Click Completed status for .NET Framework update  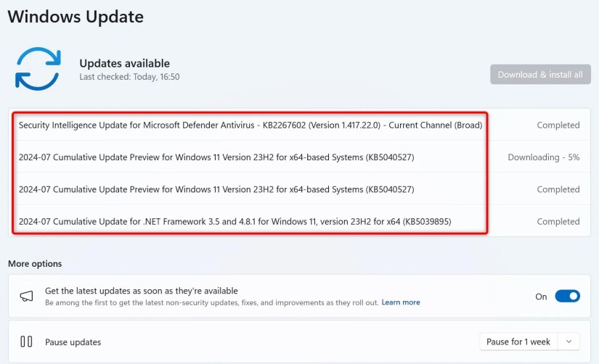point(558,221)
